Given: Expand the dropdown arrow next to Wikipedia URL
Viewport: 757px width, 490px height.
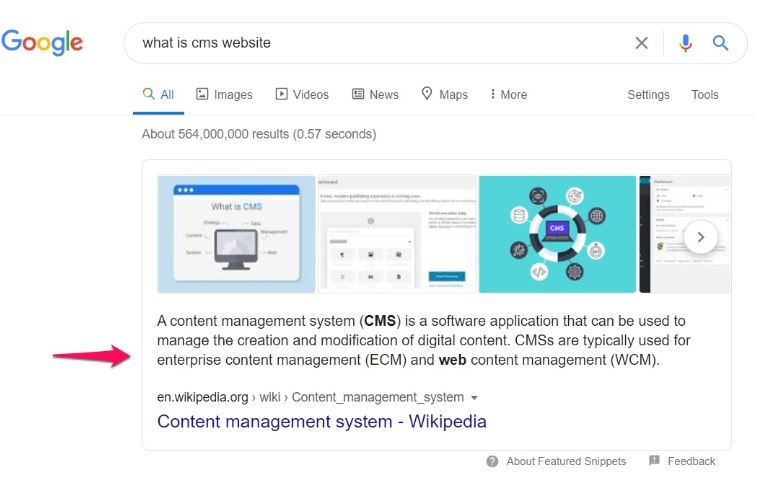Looking at the screenshot, I should pos(474,398).
